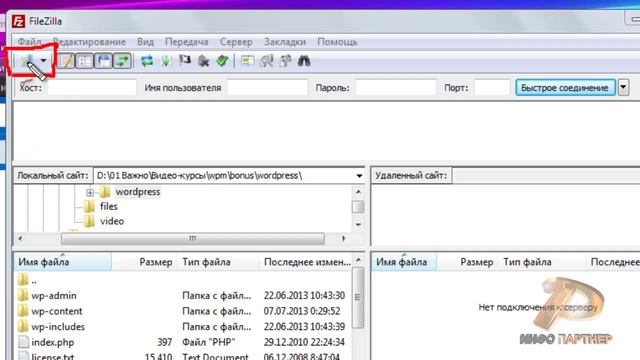The width and height of the screenshot is (640, 360).
Task: Click the wp-admin folder icon
Action: pos(23,295)
